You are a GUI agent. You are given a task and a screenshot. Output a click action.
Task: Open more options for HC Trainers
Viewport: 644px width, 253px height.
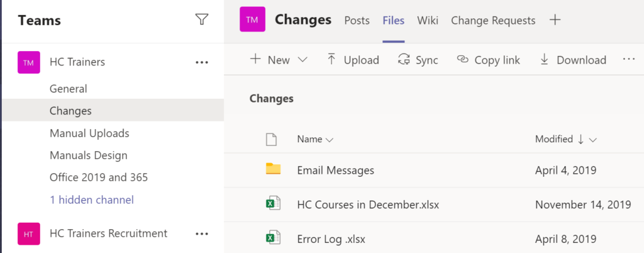pos(201,62)
